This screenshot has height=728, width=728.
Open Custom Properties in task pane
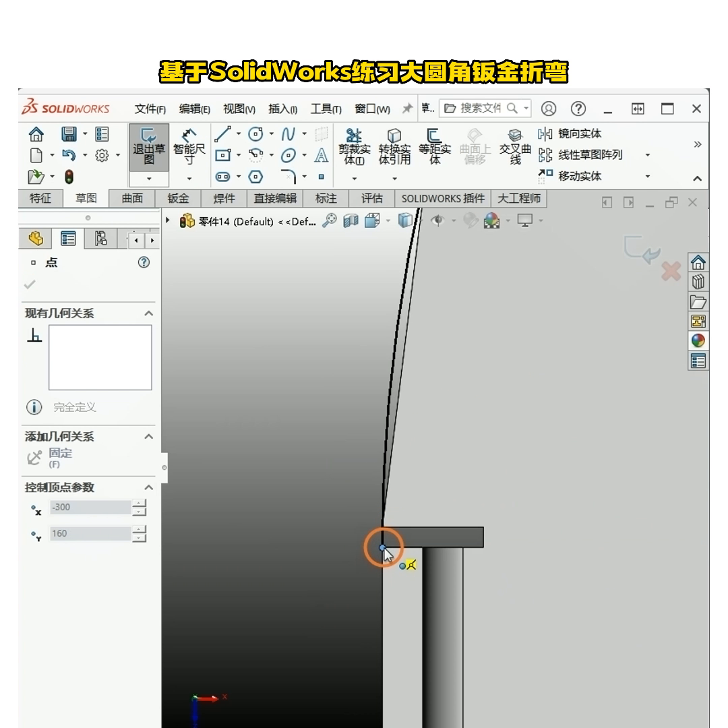698,361
